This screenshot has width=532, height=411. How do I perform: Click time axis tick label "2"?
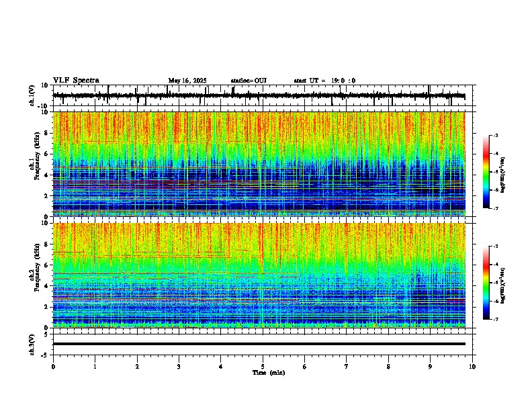(137, 367)
